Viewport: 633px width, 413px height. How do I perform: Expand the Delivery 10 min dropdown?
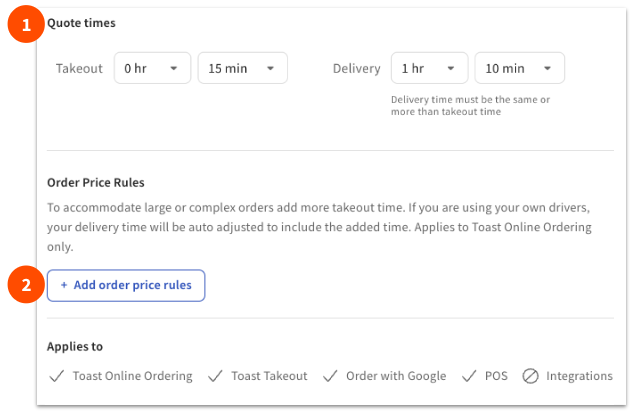pyautogui.click(x=520, y=69)
